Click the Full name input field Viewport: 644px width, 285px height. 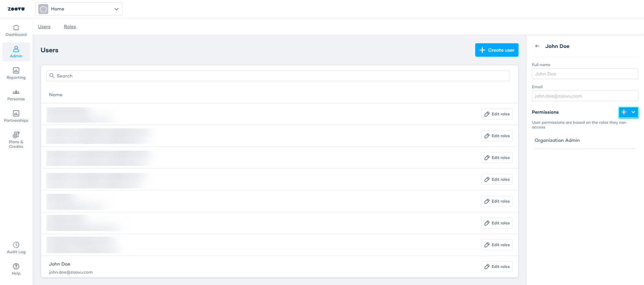[585, 74]
